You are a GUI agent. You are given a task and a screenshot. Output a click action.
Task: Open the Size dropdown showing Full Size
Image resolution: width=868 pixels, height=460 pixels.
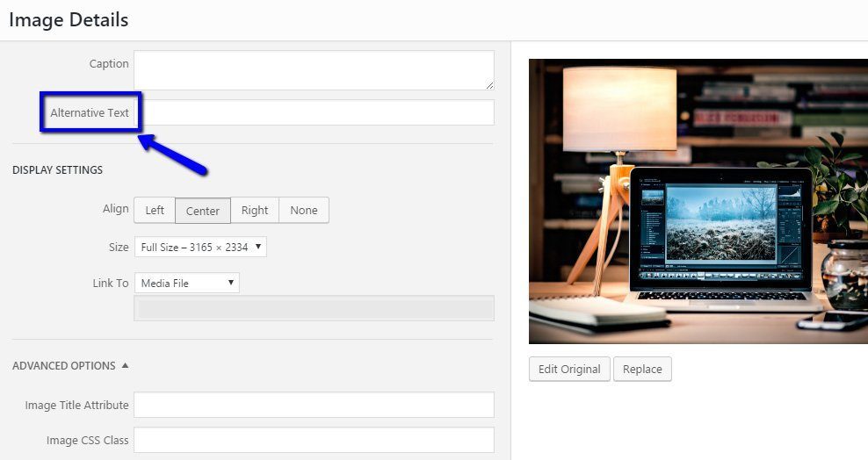tap(200, 248)
